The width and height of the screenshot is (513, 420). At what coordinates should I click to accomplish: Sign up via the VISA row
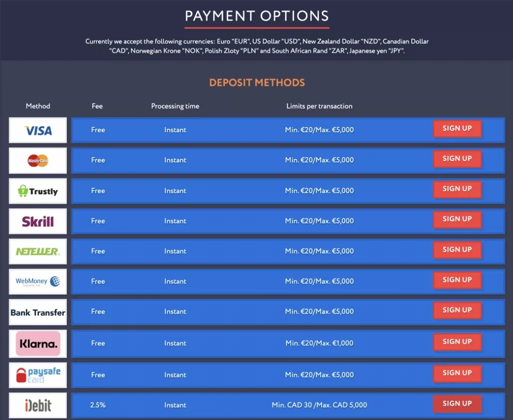tap(457, 129)
